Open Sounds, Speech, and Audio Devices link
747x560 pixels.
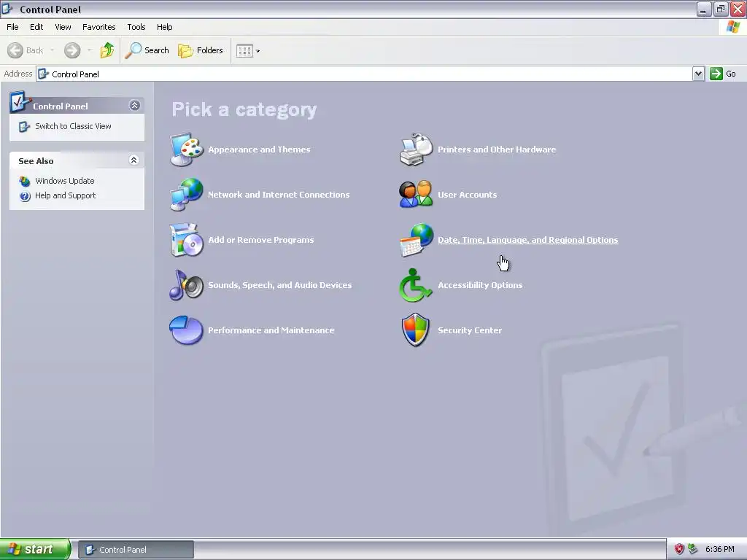click(279, 285)
